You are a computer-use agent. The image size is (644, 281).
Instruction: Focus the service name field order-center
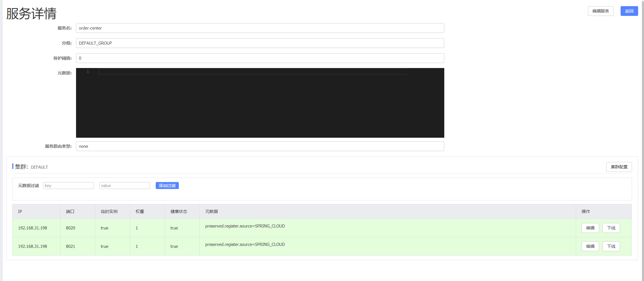click(x=260, y=28)
